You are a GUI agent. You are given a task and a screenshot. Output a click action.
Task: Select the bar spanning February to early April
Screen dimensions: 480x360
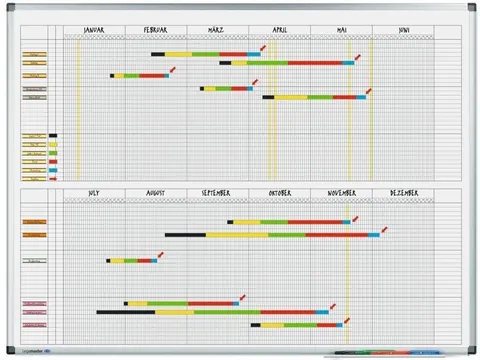pyautogui.click(x=206, y=54)
